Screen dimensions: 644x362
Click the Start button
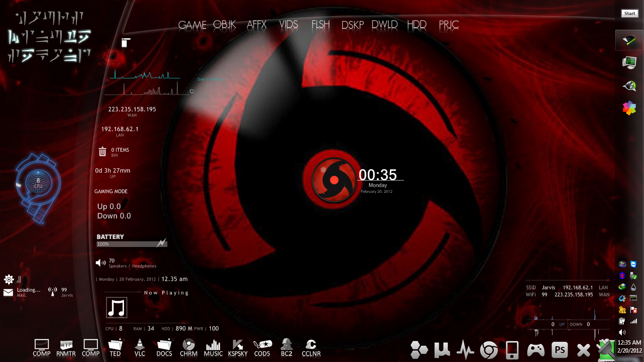pos(629,14)
